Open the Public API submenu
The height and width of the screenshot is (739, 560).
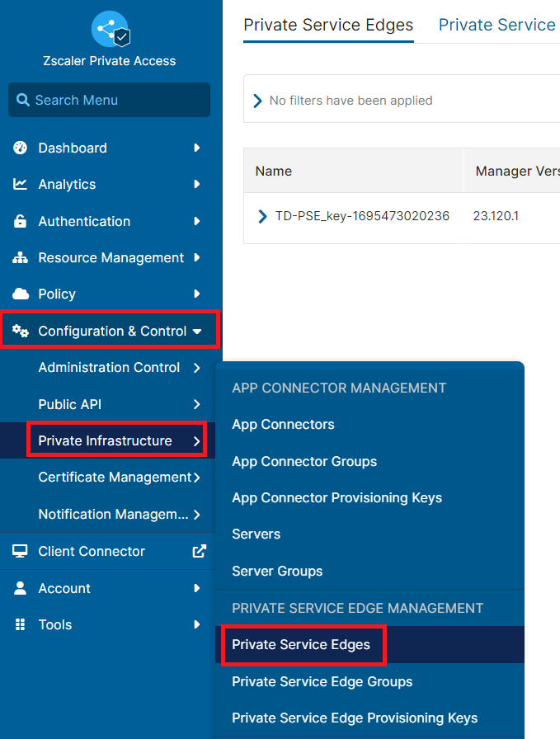pyautogui.click(x=109, y=404)
